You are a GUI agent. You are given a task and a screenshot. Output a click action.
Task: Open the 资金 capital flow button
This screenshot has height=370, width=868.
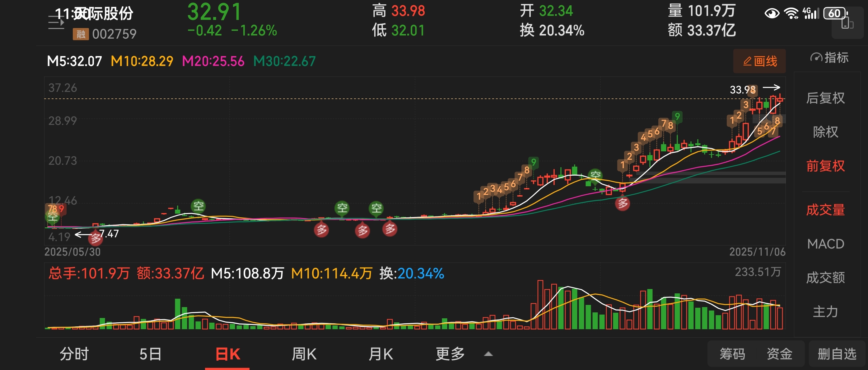point(779,354)
